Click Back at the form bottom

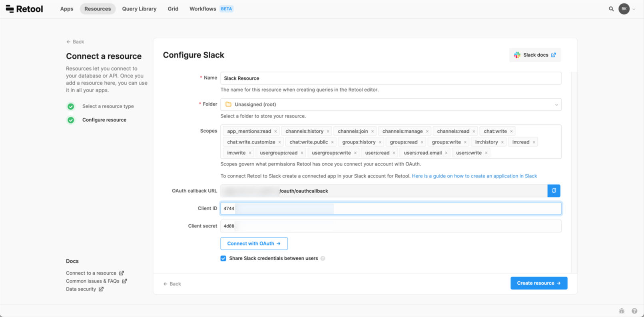172,284
